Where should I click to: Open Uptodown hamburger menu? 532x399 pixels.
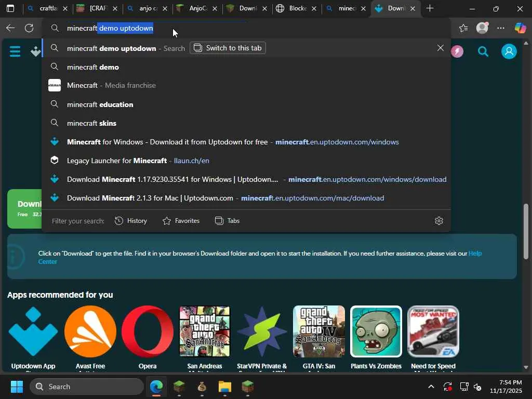[15, 51]
